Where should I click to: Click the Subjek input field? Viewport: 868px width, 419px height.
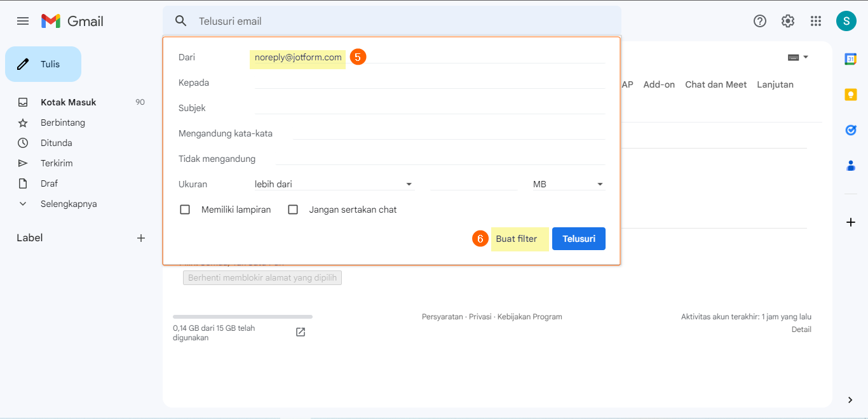tap(429, 108)
